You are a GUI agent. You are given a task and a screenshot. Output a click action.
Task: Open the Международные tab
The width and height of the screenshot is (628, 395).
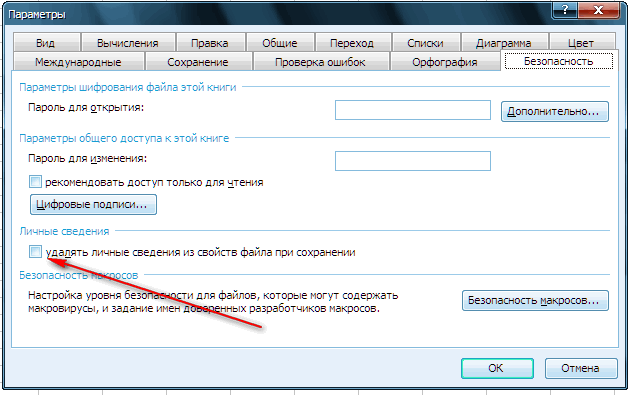[78, 62]
